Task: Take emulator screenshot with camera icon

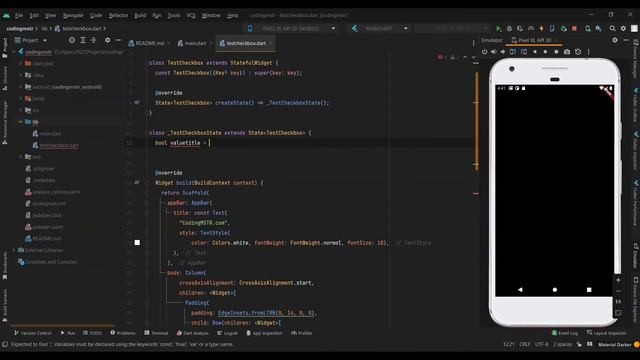Action: click(567, 52)
